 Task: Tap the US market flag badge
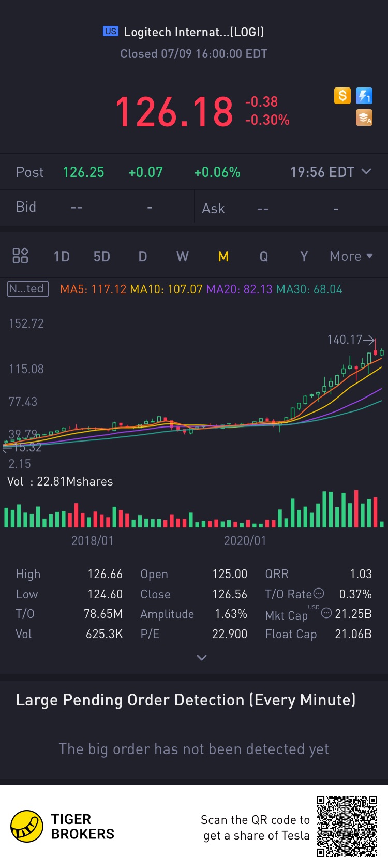pyautogui.click(x=111, y=31)
